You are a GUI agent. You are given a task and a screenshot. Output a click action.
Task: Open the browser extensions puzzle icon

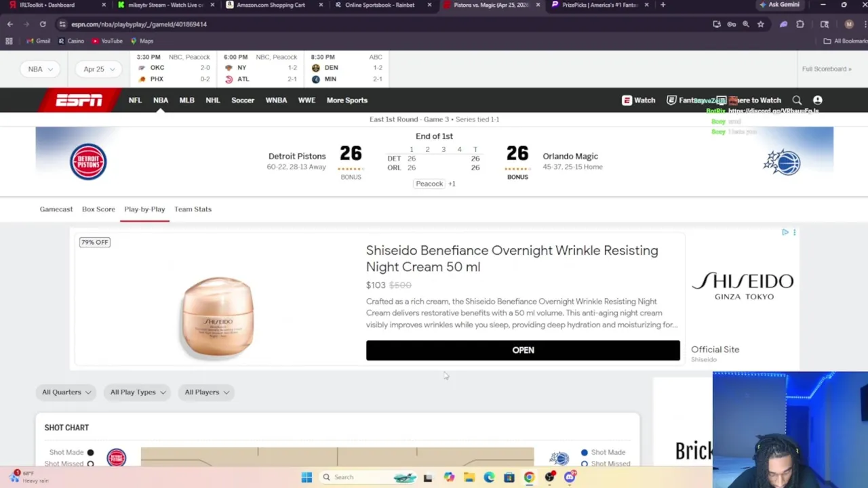pos(800,24)
